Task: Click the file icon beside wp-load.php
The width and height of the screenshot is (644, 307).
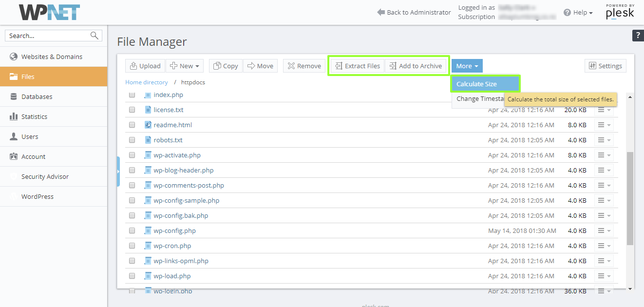Action: (x=148, y=276)
